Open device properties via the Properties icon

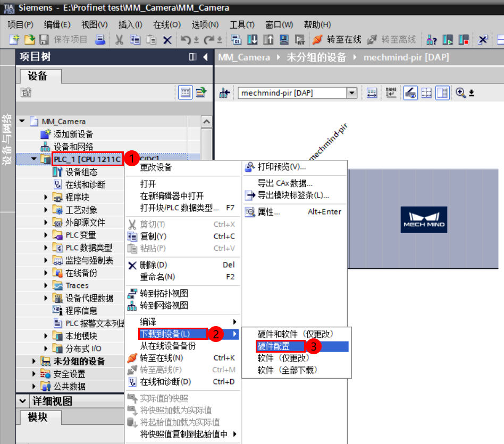pos(266,211)
